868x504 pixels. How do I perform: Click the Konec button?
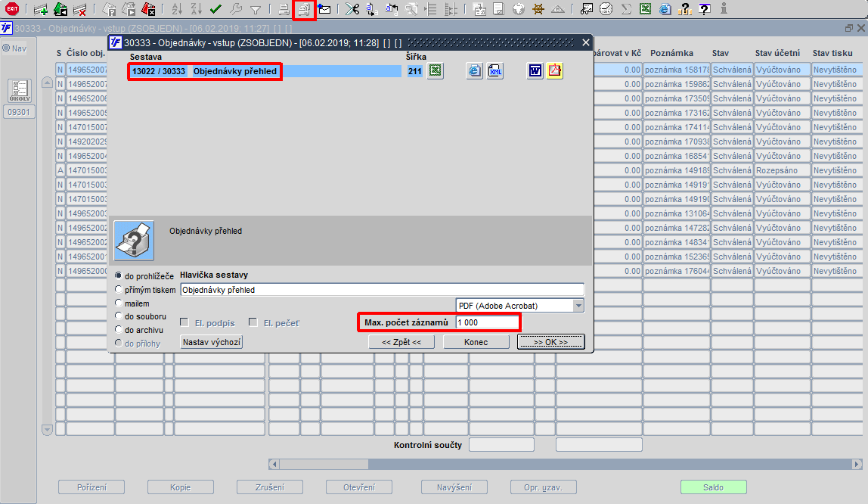coord(476,342)
